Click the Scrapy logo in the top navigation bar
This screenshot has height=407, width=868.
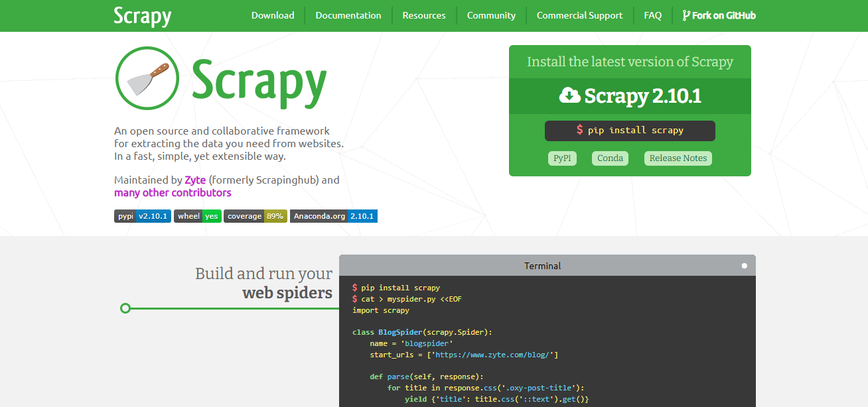point(142,16)
